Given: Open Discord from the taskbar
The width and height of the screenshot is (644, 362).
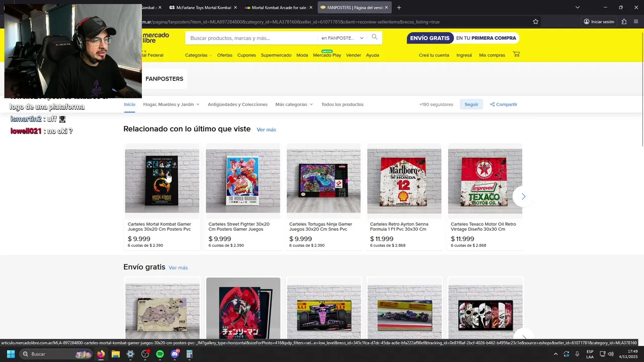Looking at the screenshot, I should click(175, 354).
